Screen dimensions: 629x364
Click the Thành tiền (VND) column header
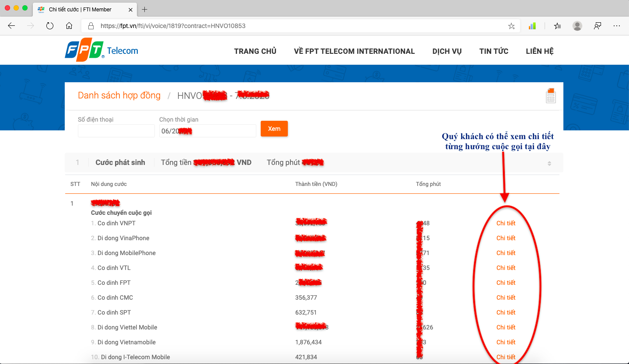pyautogui.click(x=316, y=184)
